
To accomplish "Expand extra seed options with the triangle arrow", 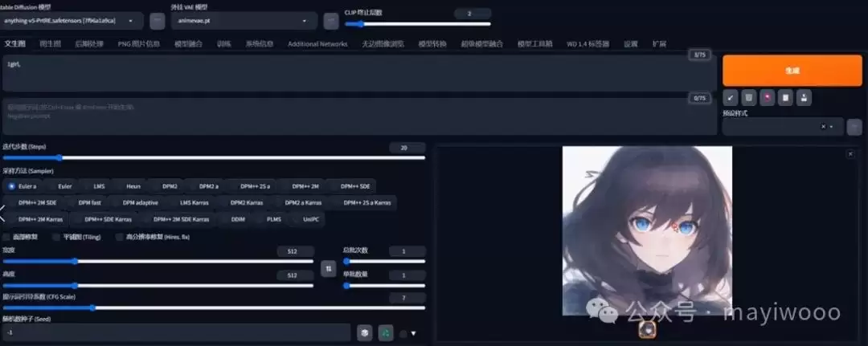I will tap(414, 333).
